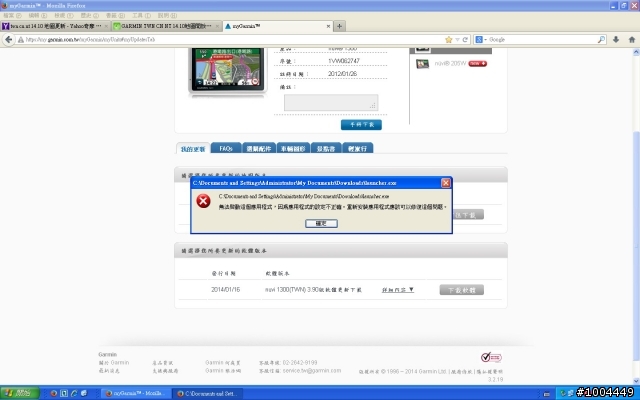Open the Firefox downloads arrow icon
The height and width of the screenshot is (400, 640).
[616, 40]
